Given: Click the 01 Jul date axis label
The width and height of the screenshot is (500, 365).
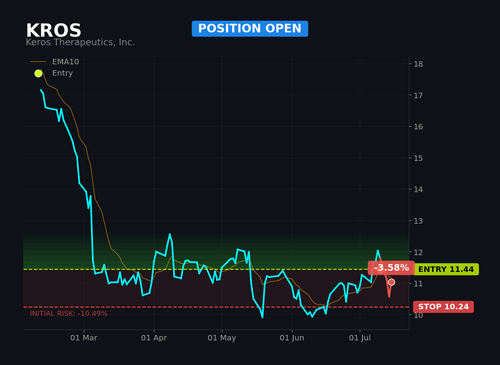Looking at the screenshot, I should tap(360, 338).
